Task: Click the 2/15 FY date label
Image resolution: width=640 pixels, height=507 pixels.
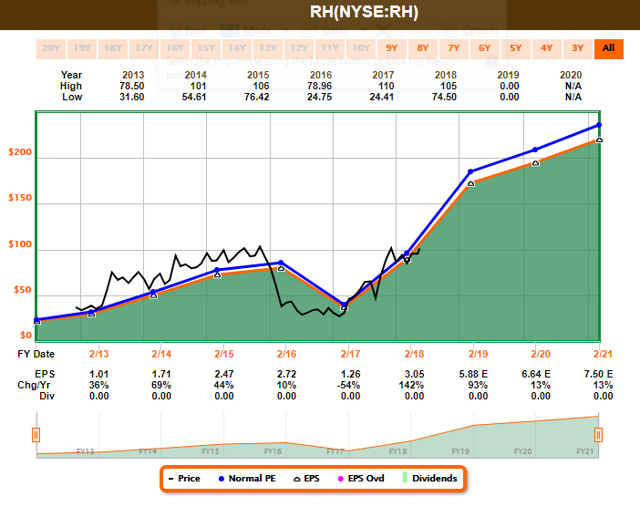Action: 224,354
